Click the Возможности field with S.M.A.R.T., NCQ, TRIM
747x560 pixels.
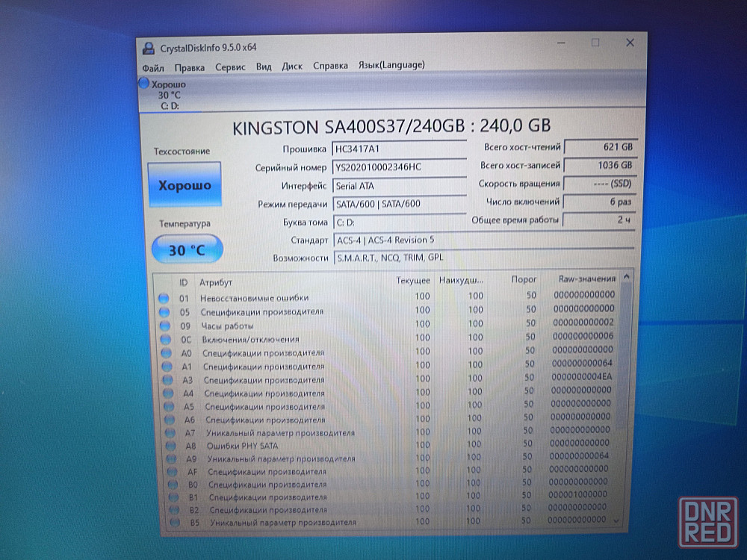click(484, 258)
